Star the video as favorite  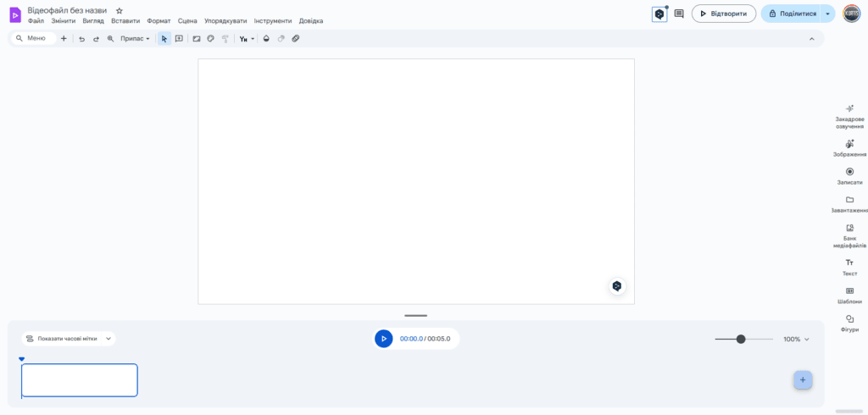(x=120, y=10)
